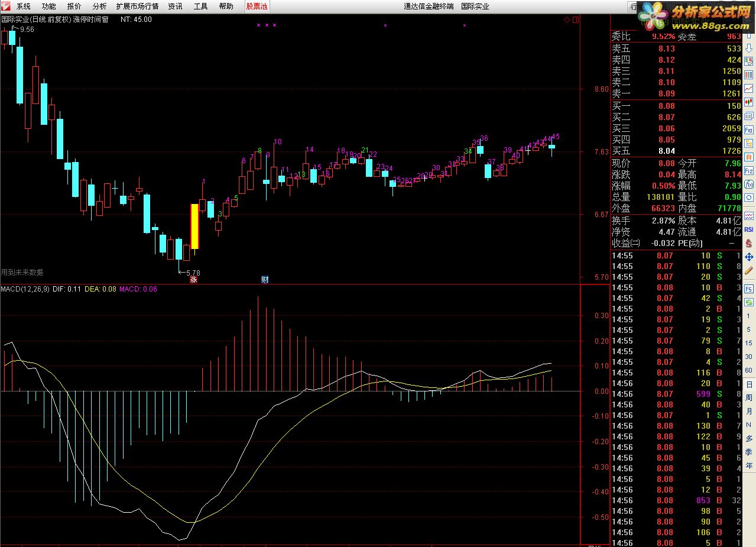Viewport: 756px width, 547px height.
Task: Click the white line-chart sidebar icon
Action: tap(749, 89)
